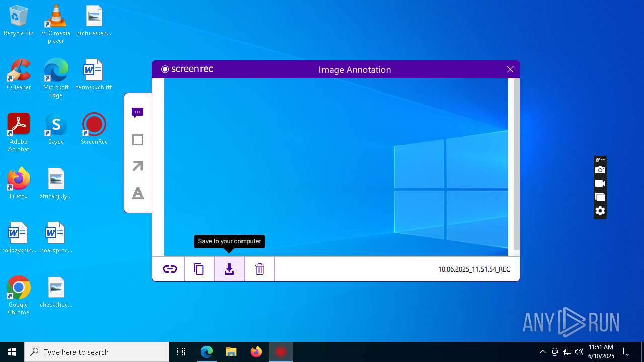644x362 pixels.
Task: Select the holidayspin... Word document
Action: 19,238
